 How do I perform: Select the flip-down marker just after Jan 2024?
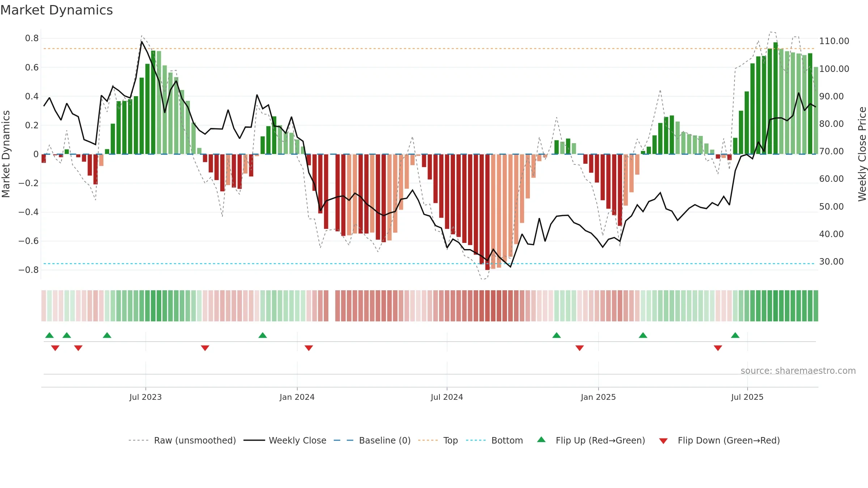coord(309,348)
